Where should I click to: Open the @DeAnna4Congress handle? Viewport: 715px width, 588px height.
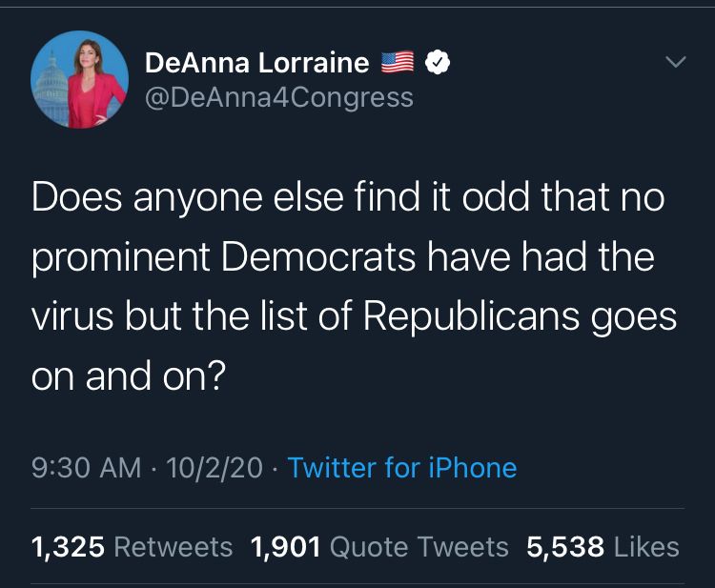coord(279,97)
